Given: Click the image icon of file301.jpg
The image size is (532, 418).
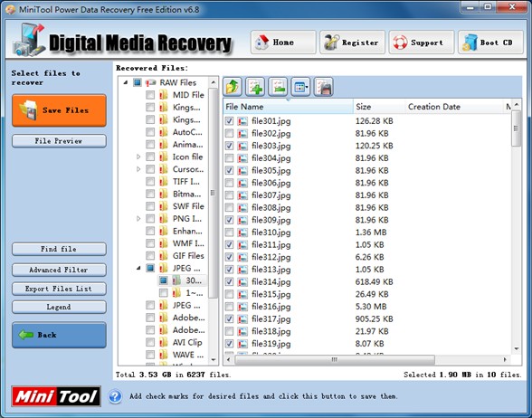Looking at the screenshot, I should [x=242, y=121].
